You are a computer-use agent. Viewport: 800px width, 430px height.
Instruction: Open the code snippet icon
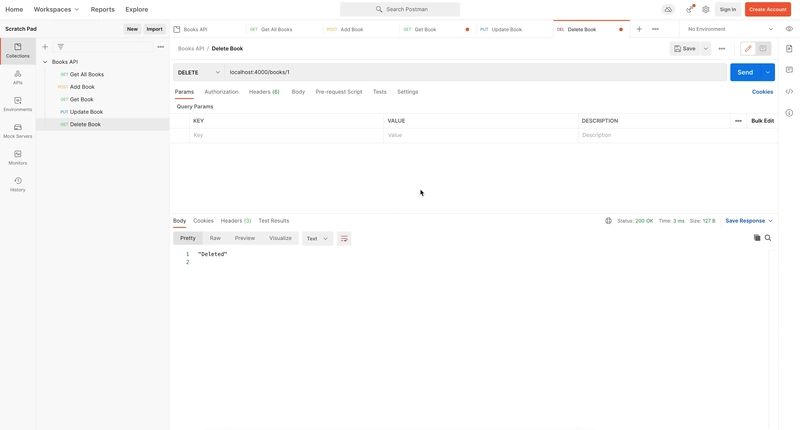[x=789, y=91]
